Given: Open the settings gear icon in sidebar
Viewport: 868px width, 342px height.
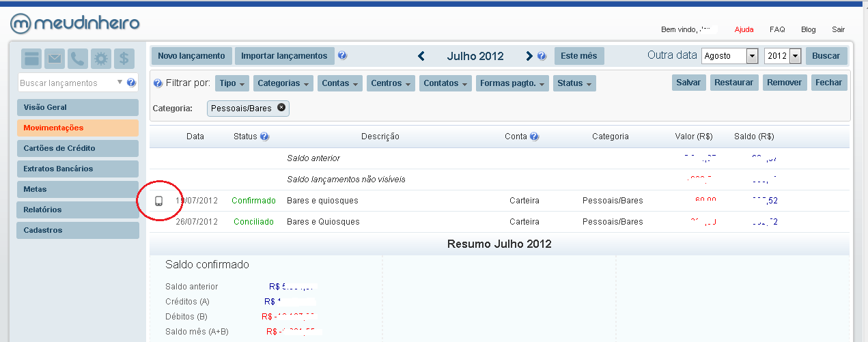Looking at the screenshot, I should (x=101, y=59).
